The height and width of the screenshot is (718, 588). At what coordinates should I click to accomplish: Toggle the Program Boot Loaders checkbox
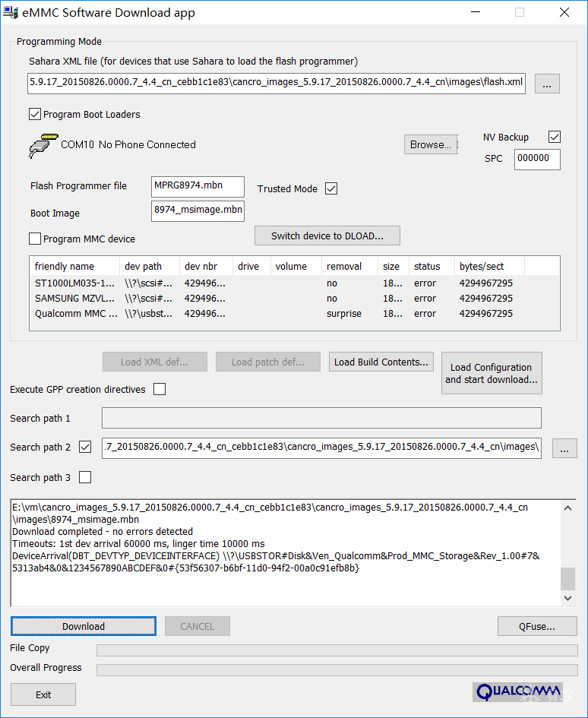point(35,114)
